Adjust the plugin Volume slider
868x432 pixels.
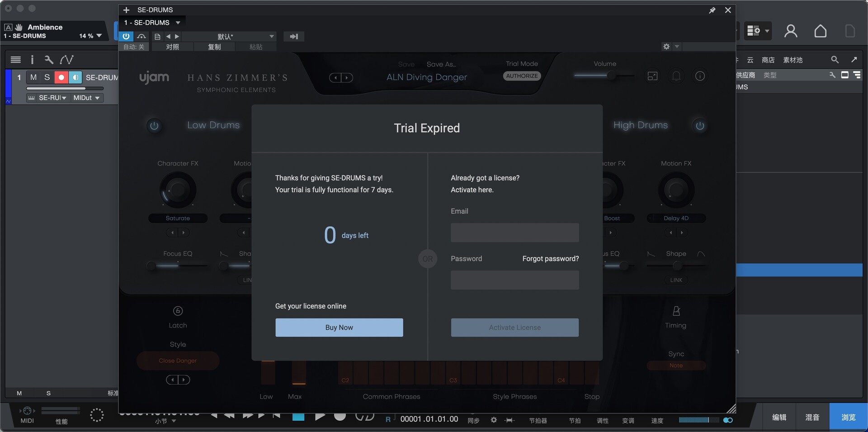point(604,76)
